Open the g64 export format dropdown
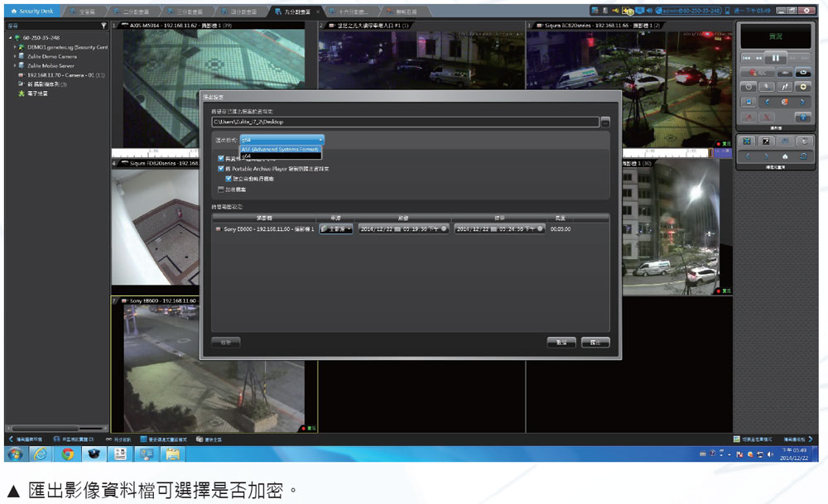Screen dimensions: 828x504 pyautogui.click(x=282, y=140)
